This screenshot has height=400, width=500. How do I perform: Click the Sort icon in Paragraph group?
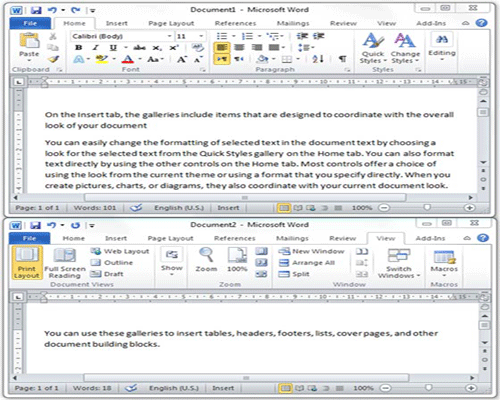[317, 59]
